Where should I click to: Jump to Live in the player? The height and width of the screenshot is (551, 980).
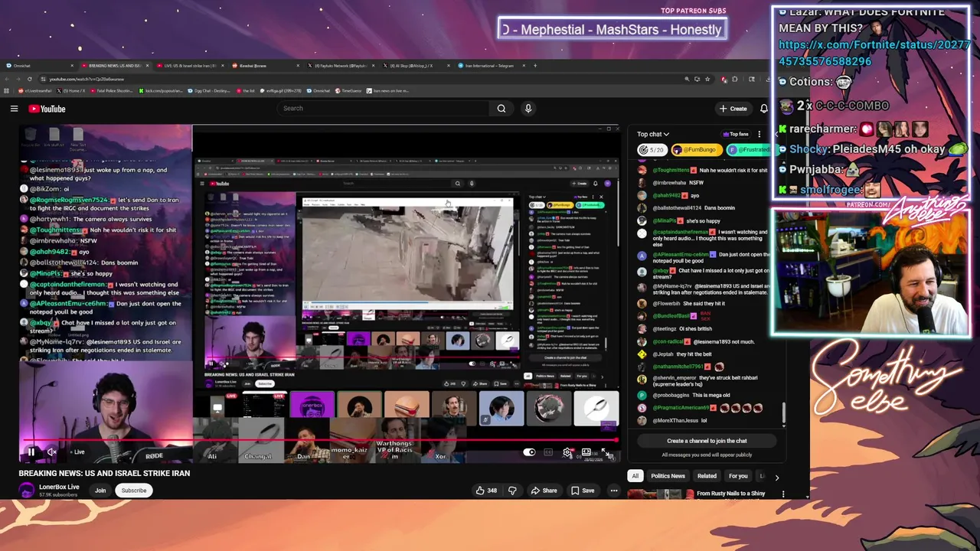tap(76, 452)
